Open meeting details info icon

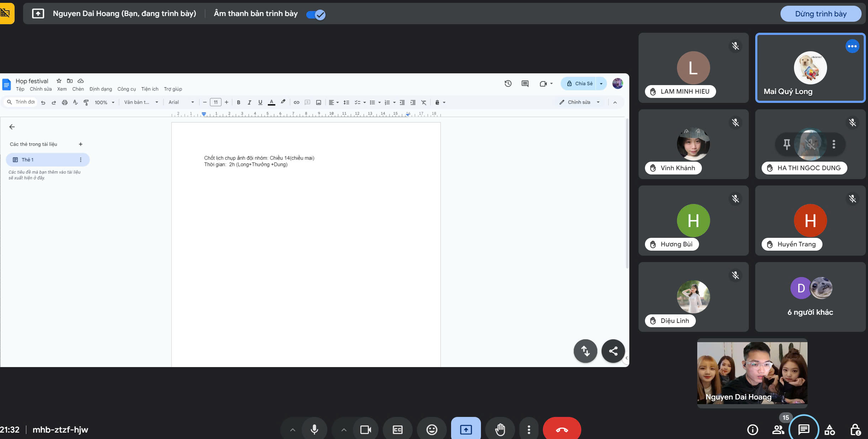pyautogui.click(x=752, y=429)
